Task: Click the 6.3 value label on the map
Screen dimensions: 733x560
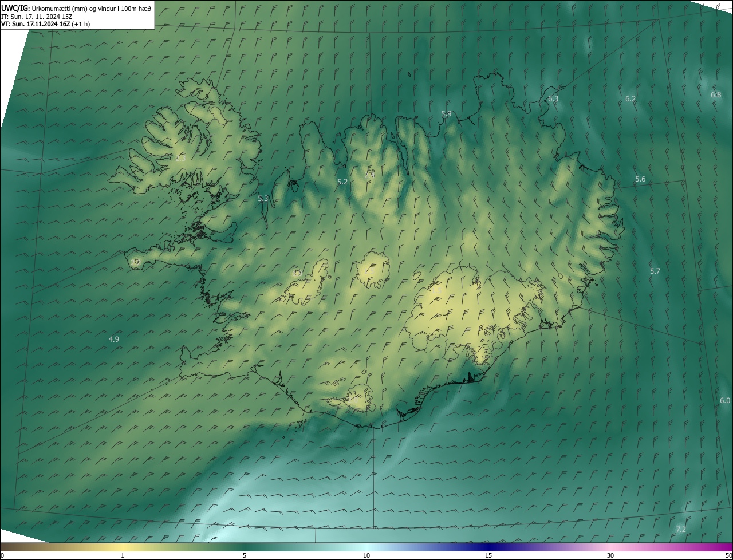Action: [x=553, y=99]
